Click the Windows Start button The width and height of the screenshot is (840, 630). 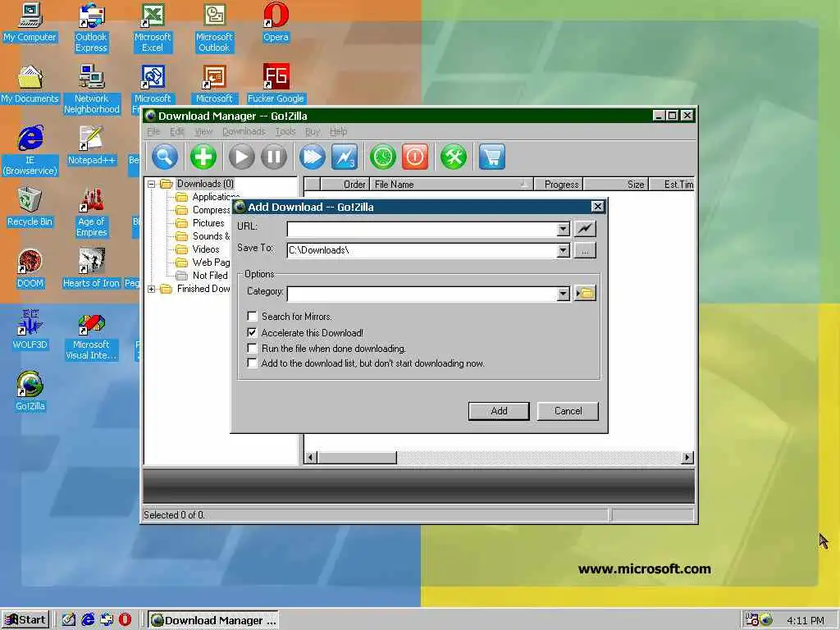(x=25, y=620)
